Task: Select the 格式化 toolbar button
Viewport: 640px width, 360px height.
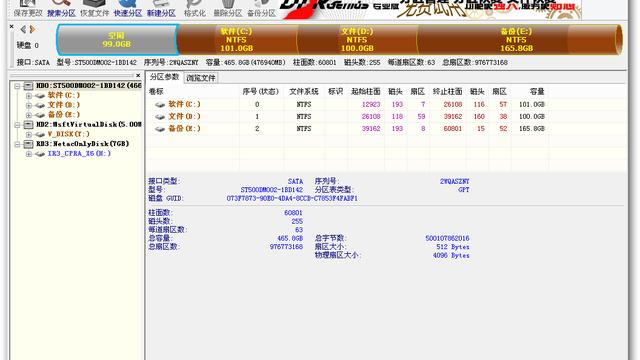Action: (195, 9)
